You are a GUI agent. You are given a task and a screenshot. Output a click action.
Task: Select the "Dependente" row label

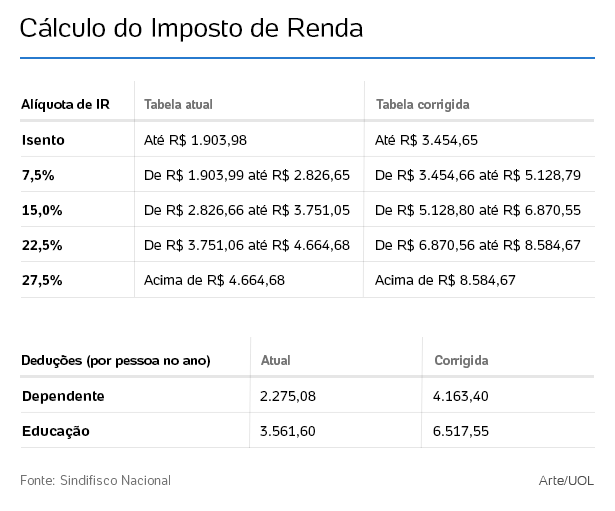(63, 396)
